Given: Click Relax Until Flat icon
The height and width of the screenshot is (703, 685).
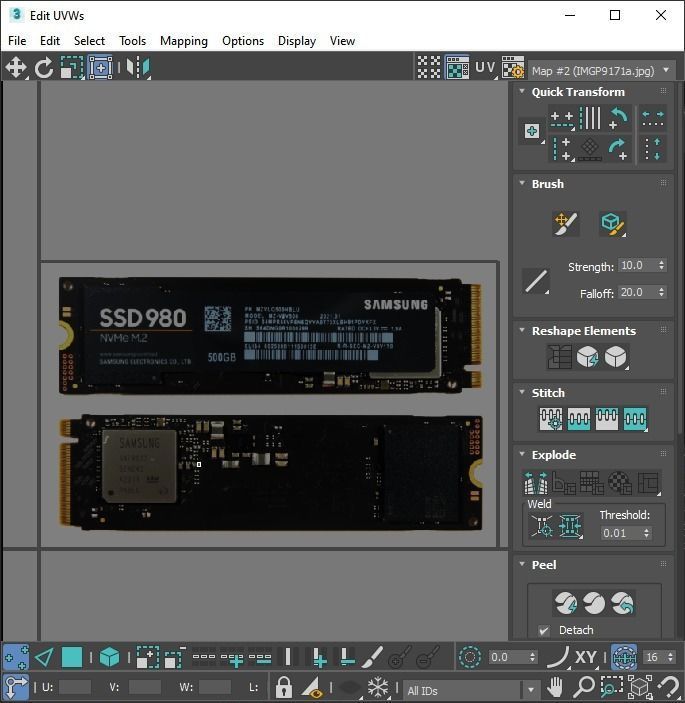Looking at the screenshot, I should tap(588, 357).
